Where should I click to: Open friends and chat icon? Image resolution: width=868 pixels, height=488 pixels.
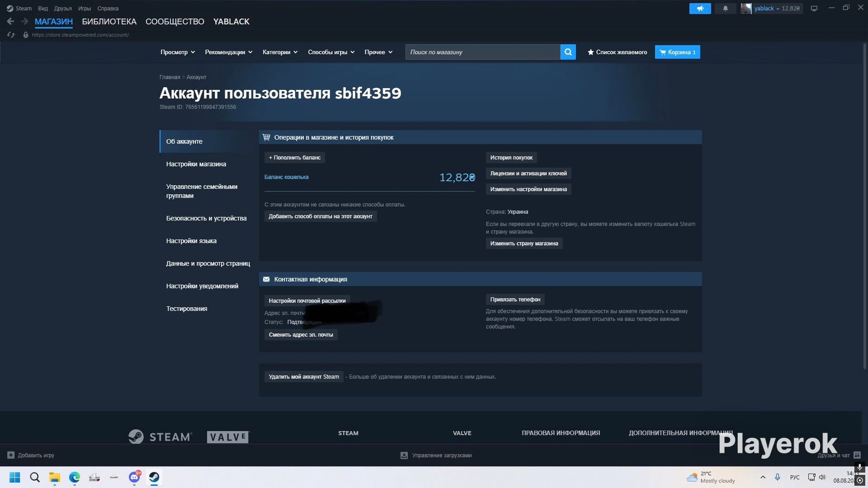tap(857, 455)
